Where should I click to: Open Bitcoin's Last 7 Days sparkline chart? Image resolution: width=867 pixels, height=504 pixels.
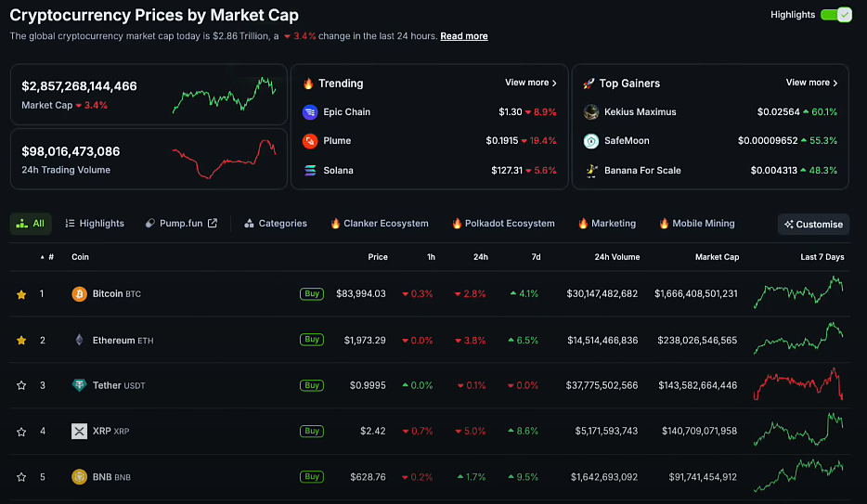pos(799,293)
